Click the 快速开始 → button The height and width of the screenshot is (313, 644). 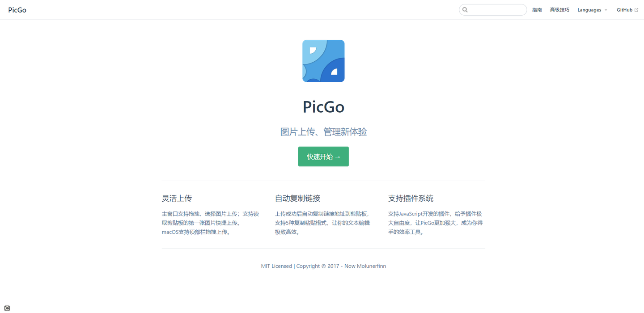323,156
